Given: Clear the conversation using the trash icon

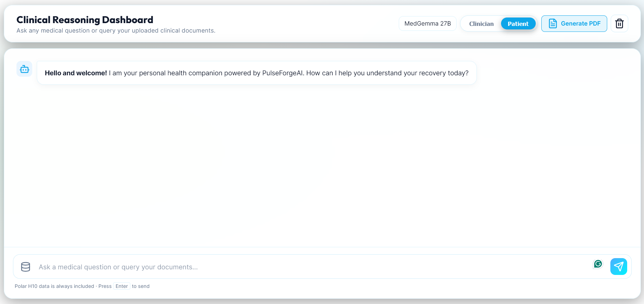Looking at the screenshot, I should click(x=619, y=23).
